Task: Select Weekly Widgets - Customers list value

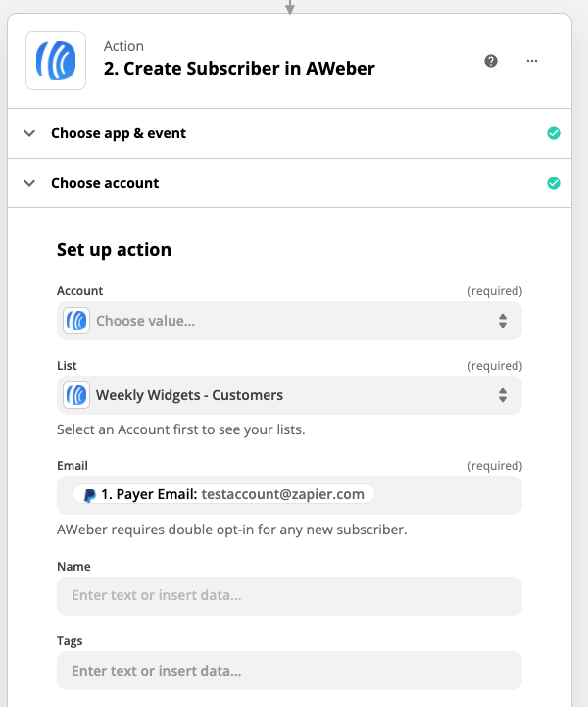Action: click(189, 395)
